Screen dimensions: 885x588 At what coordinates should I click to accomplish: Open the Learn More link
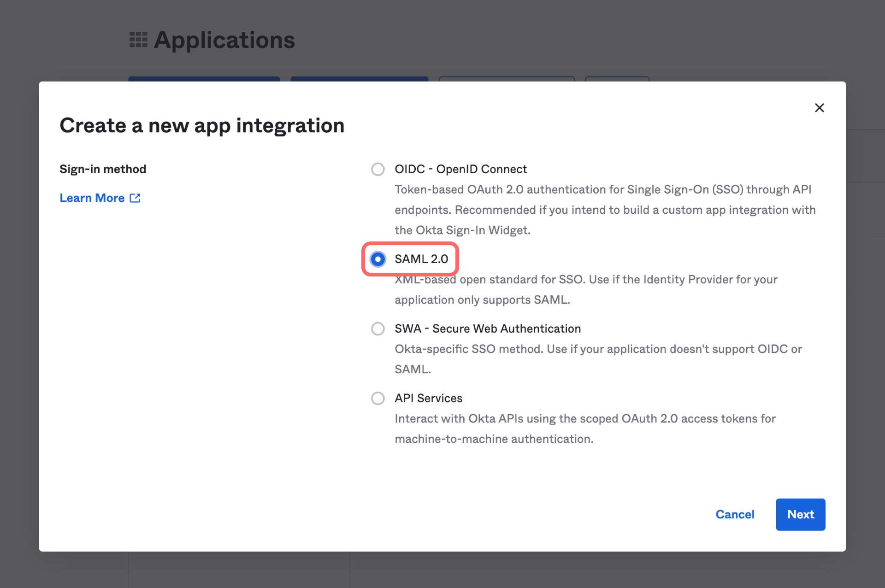93,198
